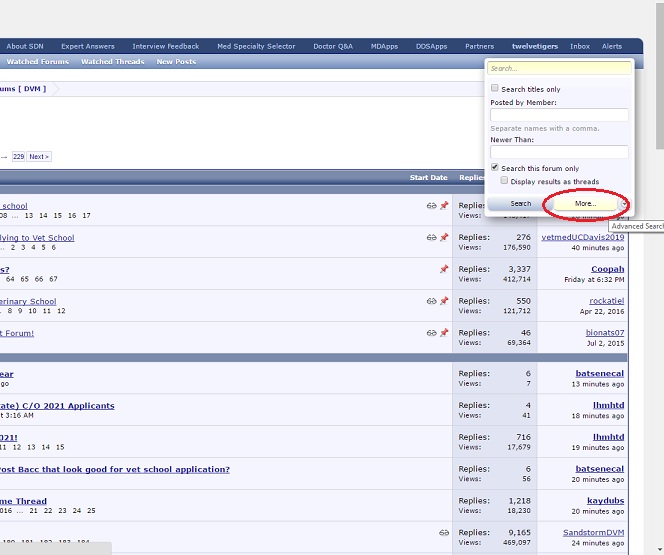Screen dimensions: 664x555
Task: Click watched glasses icon in bionats07 row
Action: coord(431,333)
